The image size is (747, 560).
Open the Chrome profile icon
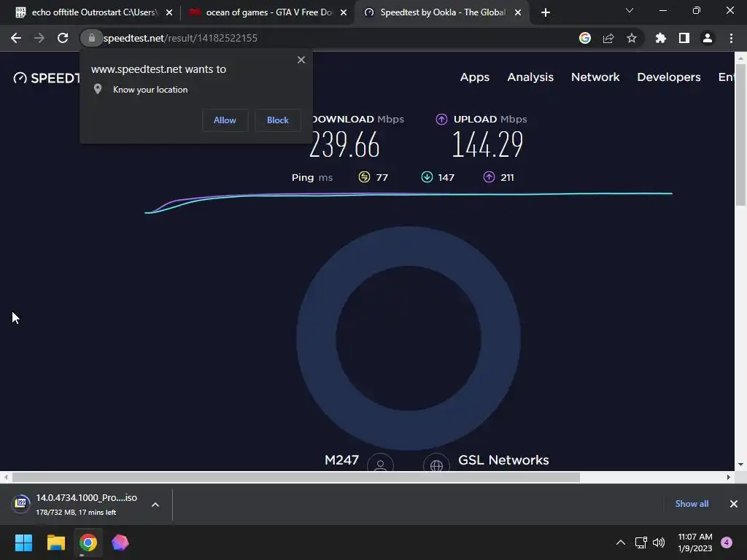[708, 38]
